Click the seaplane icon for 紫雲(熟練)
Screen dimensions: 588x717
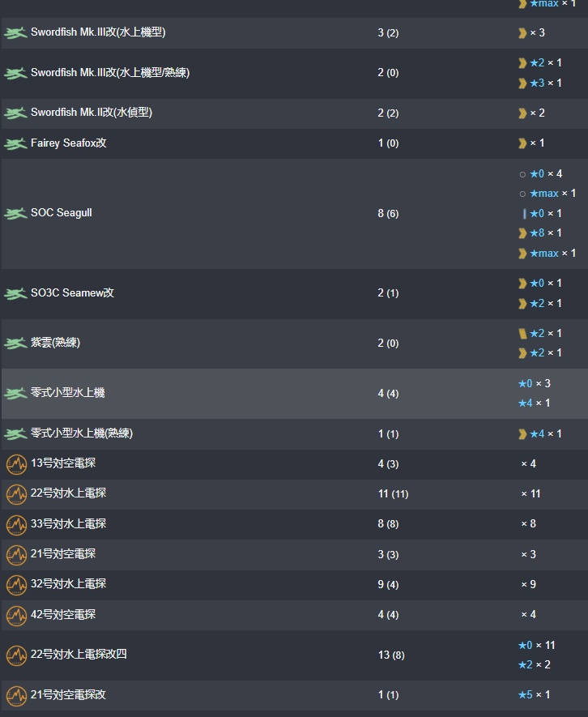click(x=15, y=343)
